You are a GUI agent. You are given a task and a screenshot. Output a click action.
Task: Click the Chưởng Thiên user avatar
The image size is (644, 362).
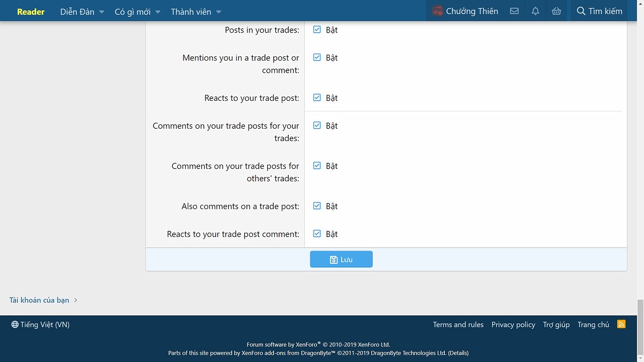pyautogui.click(x=438, y=11)
